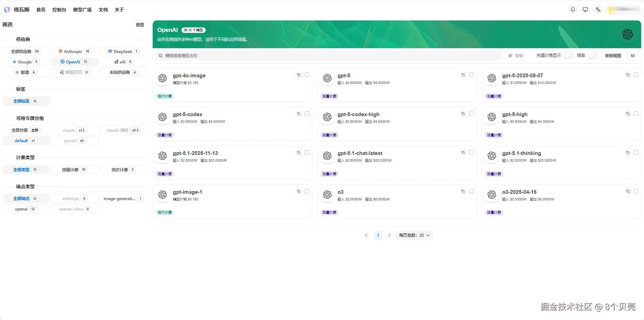644x320 pixels.
Task: Filter by 按次计费 billing type chip
Action: [124, 170]
